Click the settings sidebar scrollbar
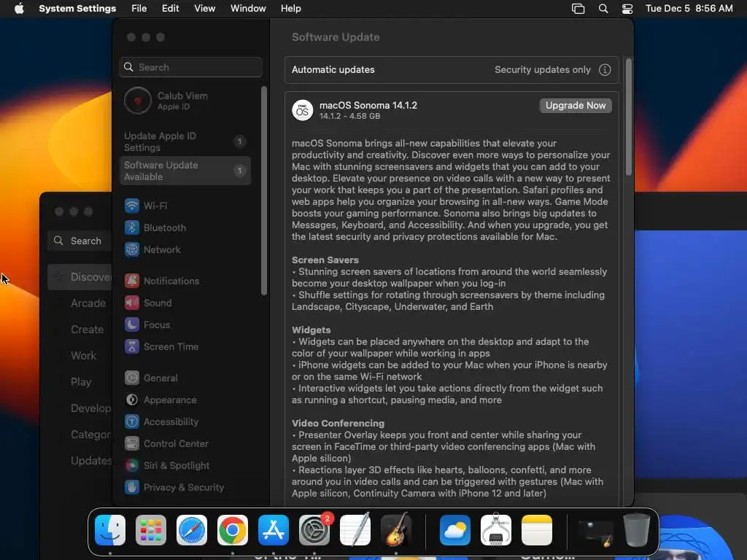The image size is (747, 560). pyautogui.click(x=264, y=190)
